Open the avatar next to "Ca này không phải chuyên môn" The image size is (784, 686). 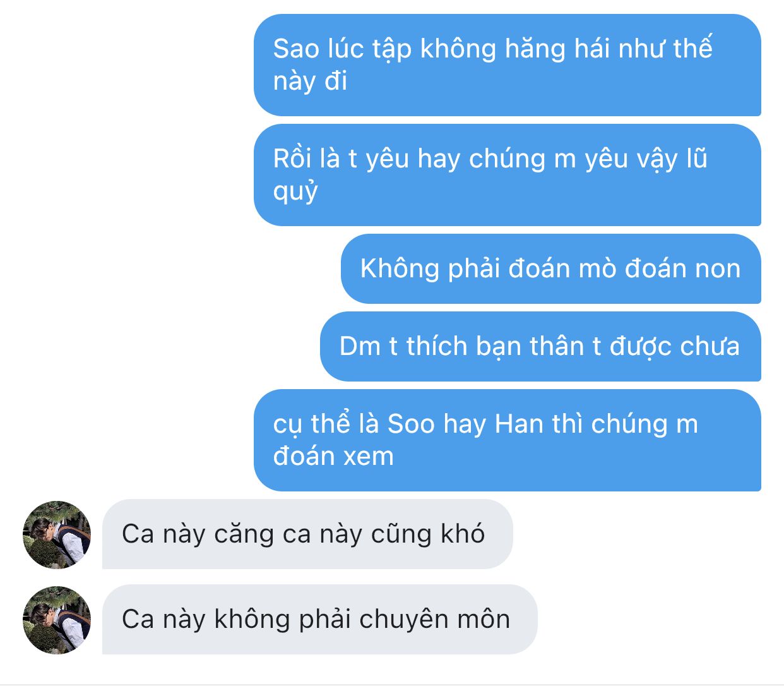click(57, 620)
